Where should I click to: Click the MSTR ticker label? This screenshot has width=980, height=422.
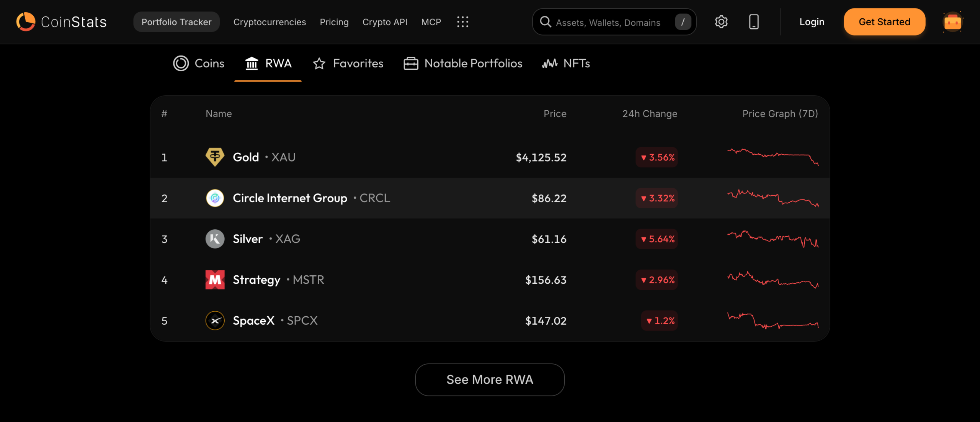click(308, 280)
